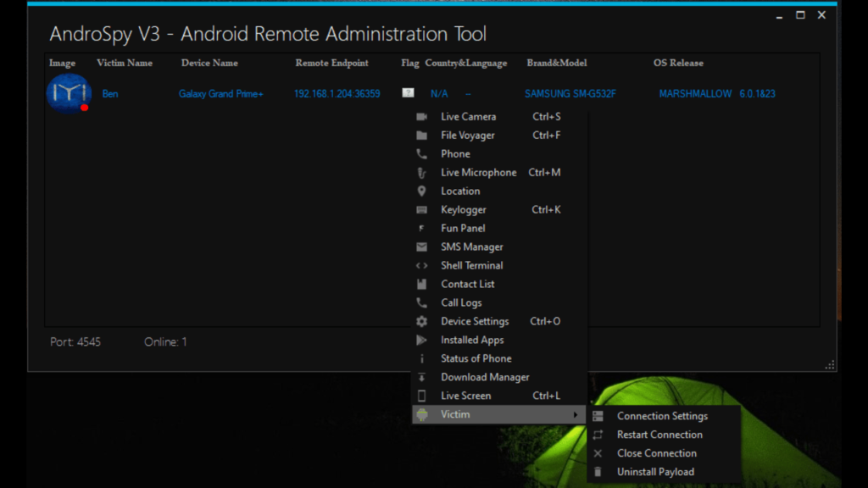
Task: Click 'Port: 4545' status text
Action: (x=75, y=342)
